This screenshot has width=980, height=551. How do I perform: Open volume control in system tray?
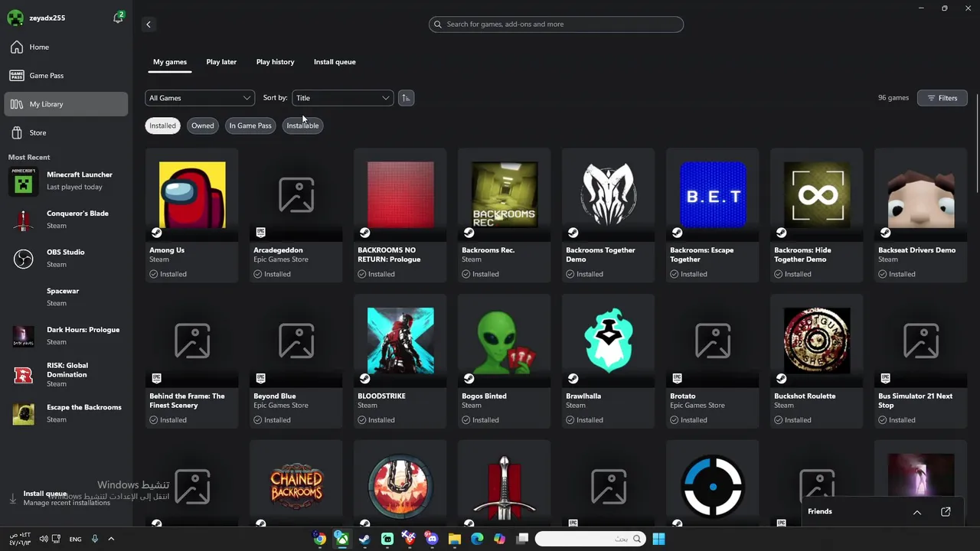click(44, 539)
